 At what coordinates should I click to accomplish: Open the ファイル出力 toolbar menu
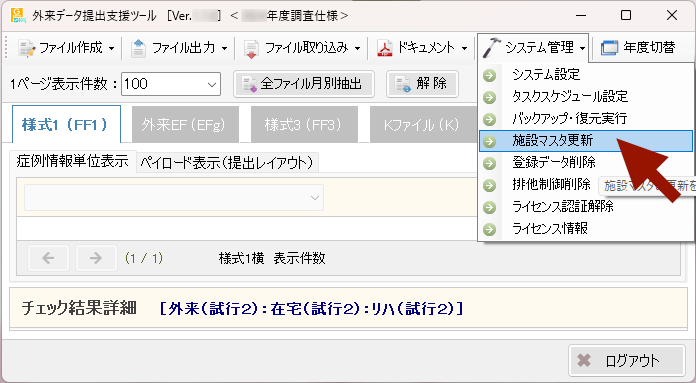(x=179, y=47)
